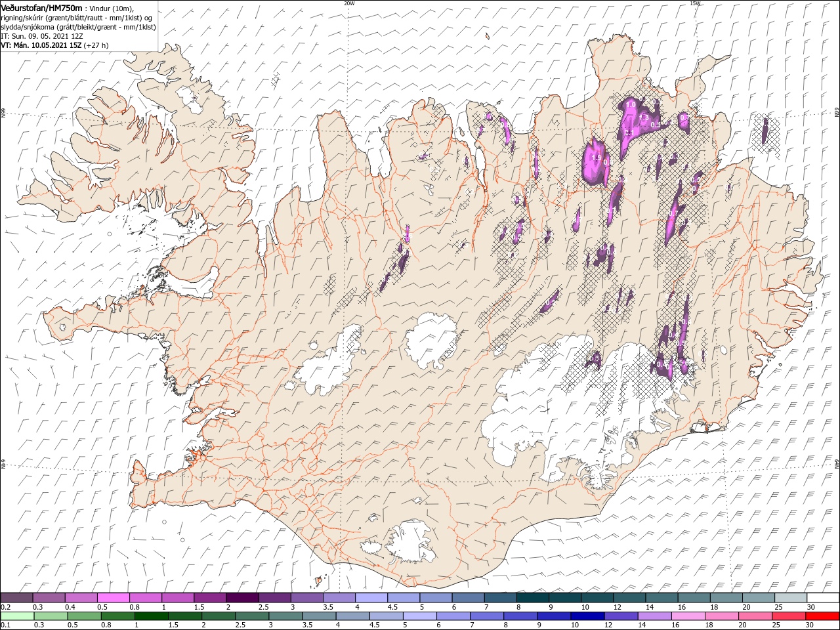Image resolution: width=840 pixels, height=630 pixels.
Task: Pick lower legend light pink swatch between 16 and 18
Action: [x=688, y=616]
